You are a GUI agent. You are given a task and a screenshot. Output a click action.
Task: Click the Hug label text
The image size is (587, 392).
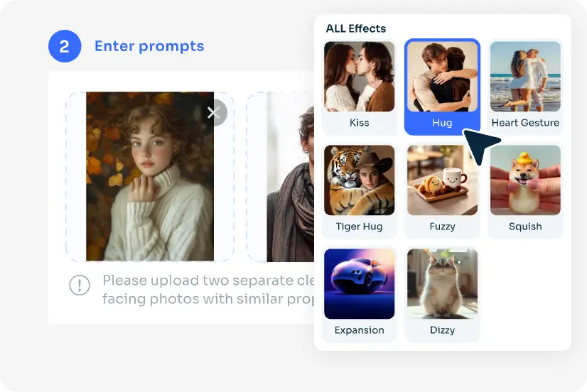pyautogui.click(x=442, y=123)
